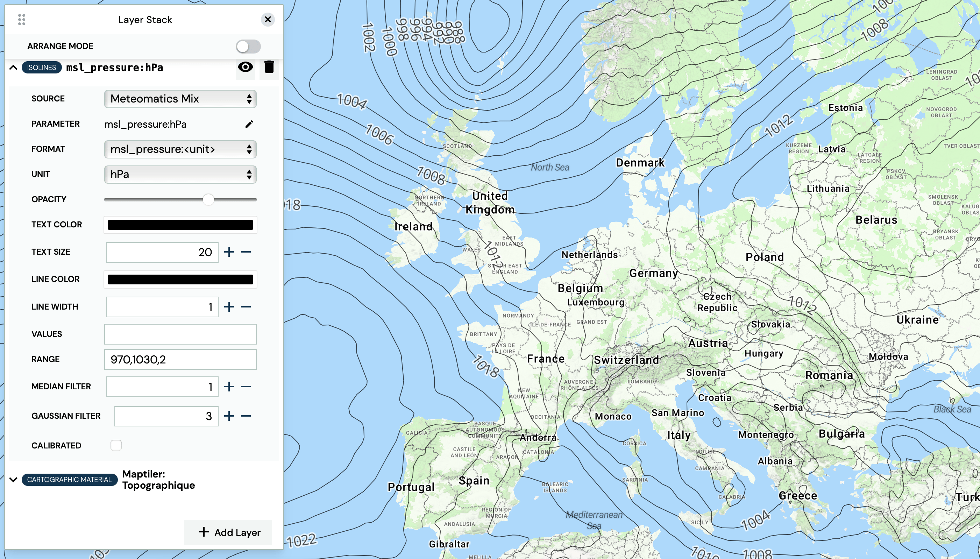This screenshot has height=559, width=980.
Task: Select the Maptiler: Topographique layer title
Action: tap(158, 480)
